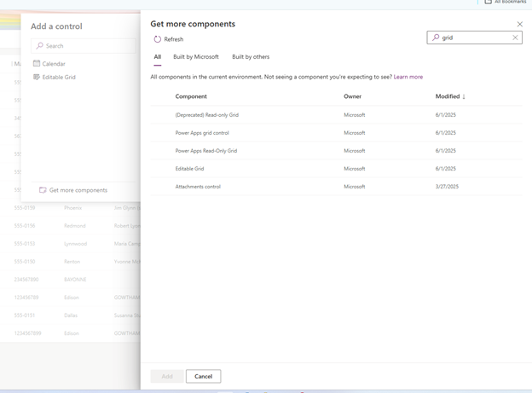Viewport: 532px width, 393px height.
Task: Switch to the All tab
Action: pyautogui.click(x=158, y=56)
